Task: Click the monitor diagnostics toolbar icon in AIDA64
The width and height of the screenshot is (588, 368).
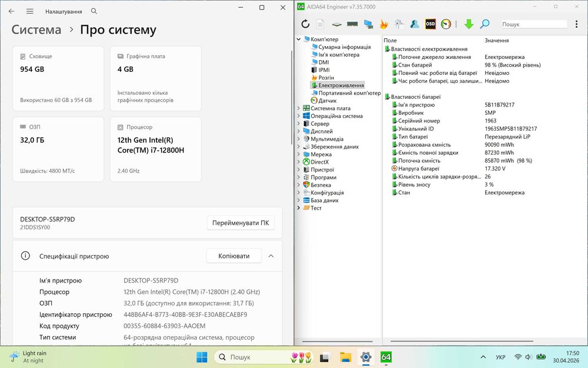Action: click(368, 24)
